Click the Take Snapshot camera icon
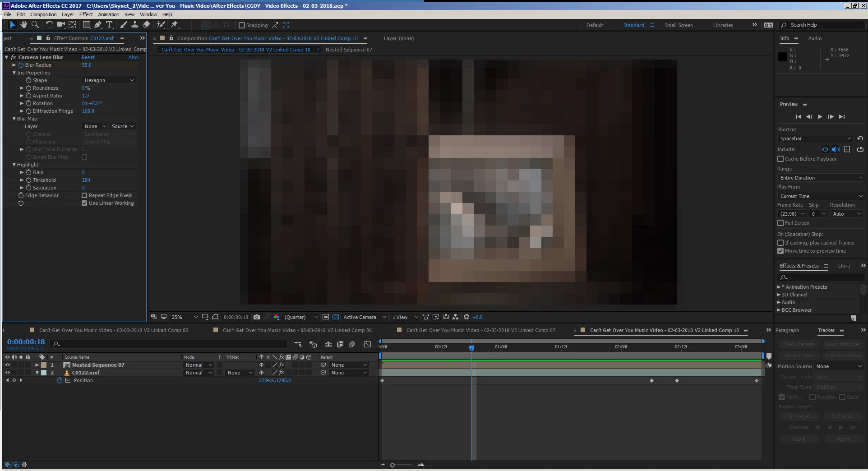The image size is (868, 471). click(257, 317)
